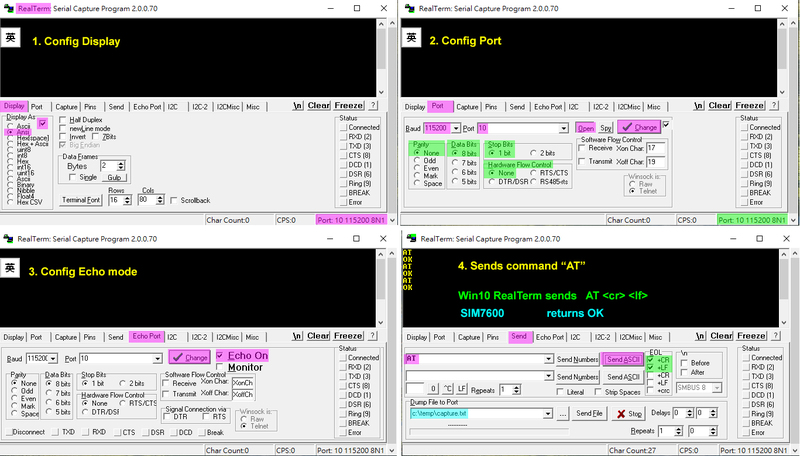This screenshot has width=800, height=456.
Task: Click Terminal Font button
Action: (x=81, y=200)
